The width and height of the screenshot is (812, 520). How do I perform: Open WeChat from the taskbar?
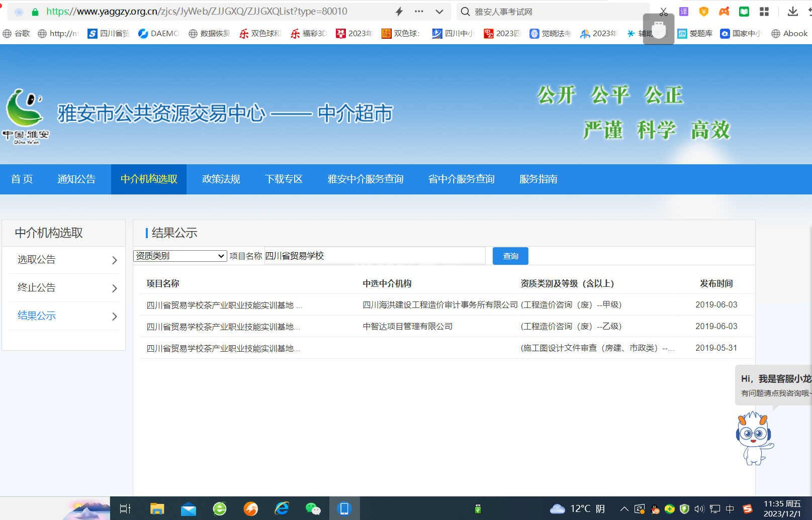[313, 508]
